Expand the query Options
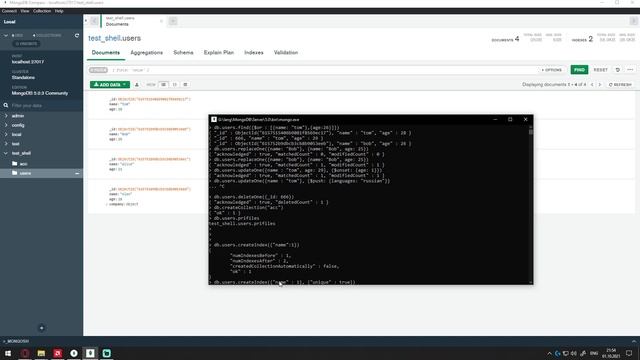Image resolution: width=640 pixels, height=360 pixels. coord(552,70)
